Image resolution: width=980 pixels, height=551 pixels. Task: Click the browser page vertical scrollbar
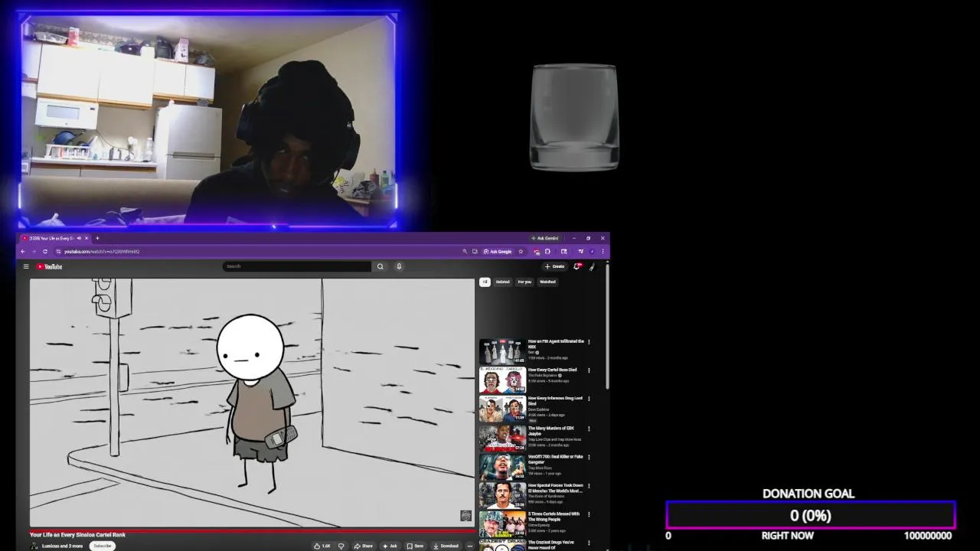pyautogui.click(x=607, y=325)
